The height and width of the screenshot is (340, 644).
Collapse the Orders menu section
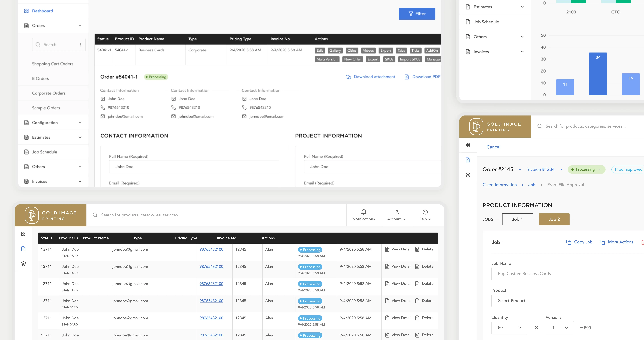point(80,25)
